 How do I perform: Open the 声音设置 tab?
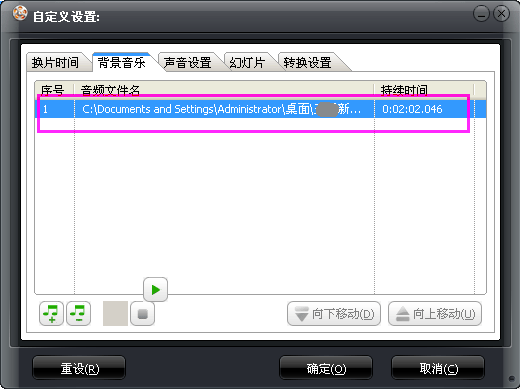pos(188,62)
